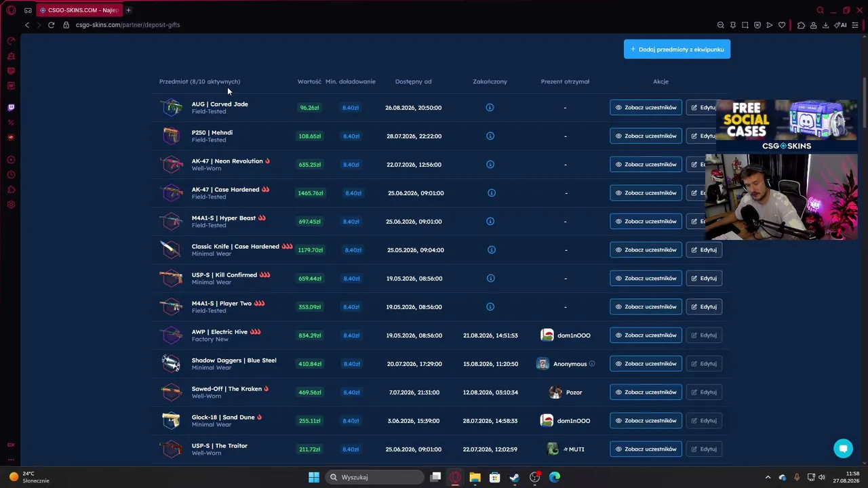Viewport: 868px width, 488px height.
Task: Edit the USP-S Kill Confirmed gift
Action: (x=704, y=279)
